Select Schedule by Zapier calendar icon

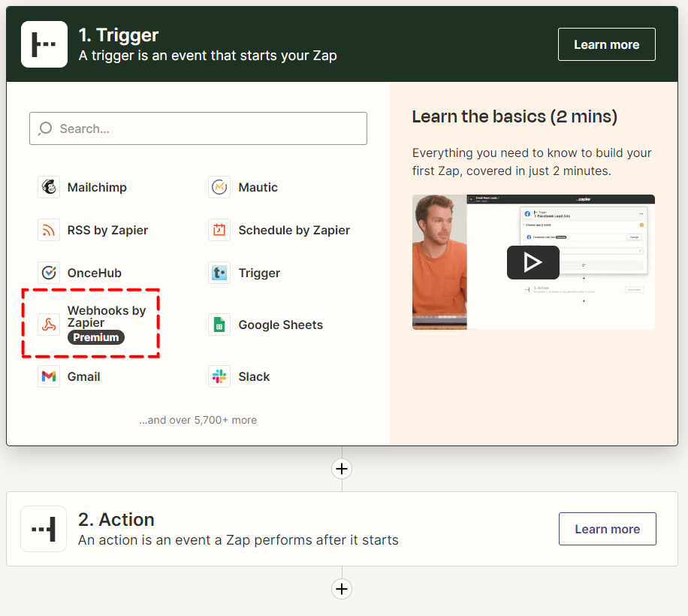point(219,230)
